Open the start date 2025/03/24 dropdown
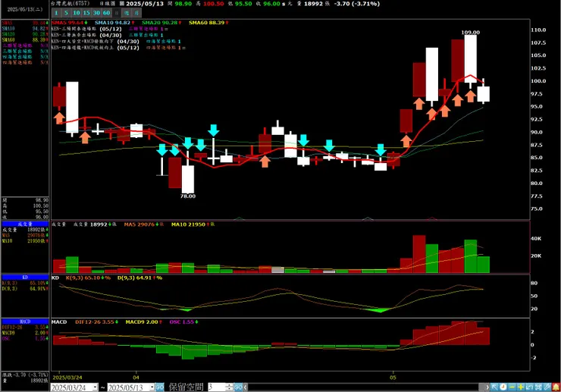The width and height of the screenshot is (561, 392). click(x=95, y=387)
